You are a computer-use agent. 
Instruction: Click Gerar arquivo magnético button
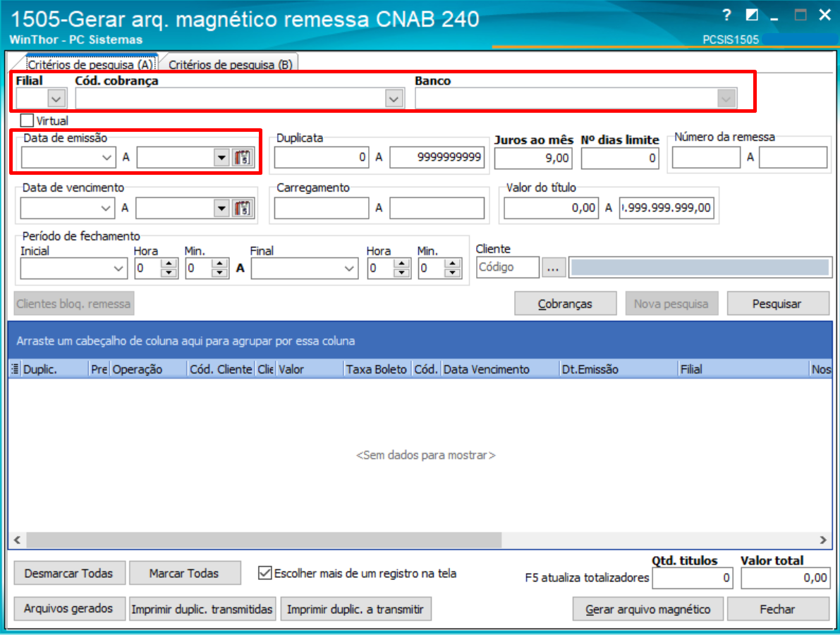(647, 610)
